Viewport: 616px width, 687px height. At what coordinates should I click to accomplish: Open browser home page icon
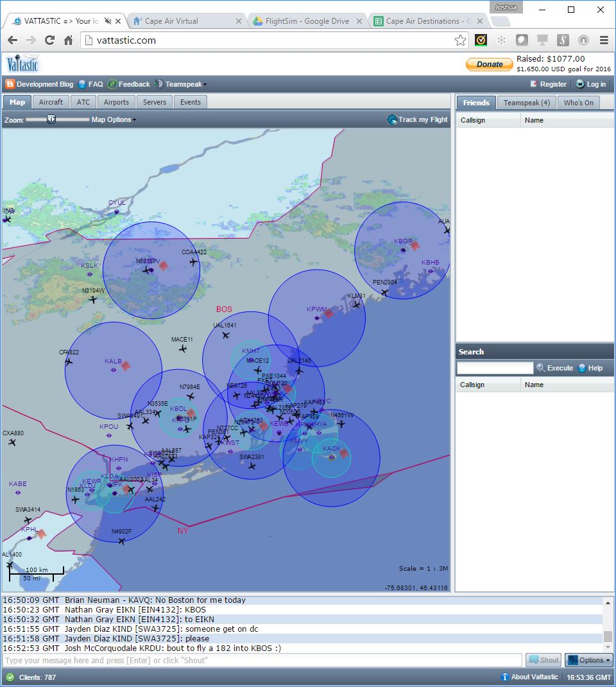pyautogui.click(x=68, y=40)
